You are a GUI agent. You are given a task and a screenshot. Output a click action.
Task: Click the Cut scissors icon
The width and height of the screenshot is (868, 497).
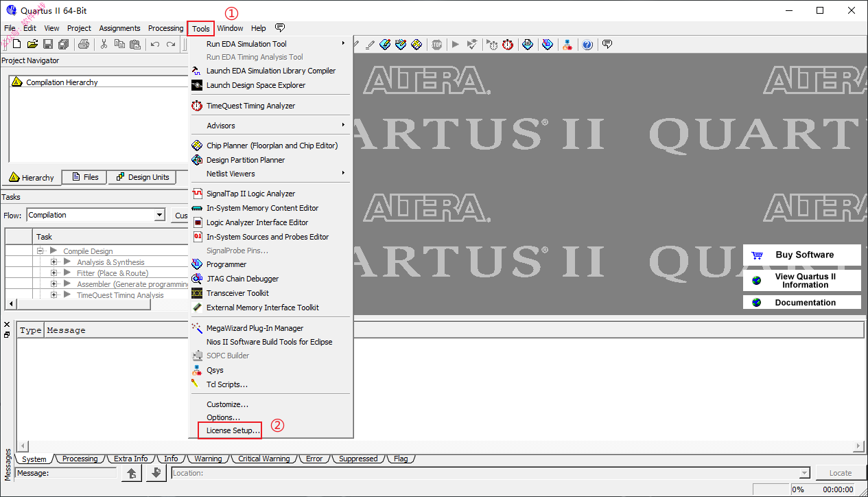pos(104,45)
